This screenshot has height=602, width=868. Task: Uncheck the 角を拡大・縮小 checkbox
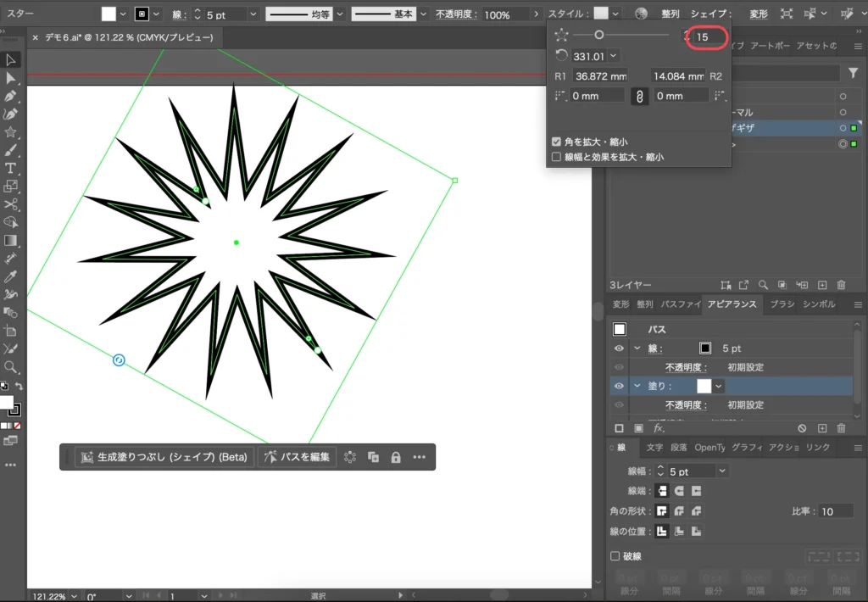(556, 142)
